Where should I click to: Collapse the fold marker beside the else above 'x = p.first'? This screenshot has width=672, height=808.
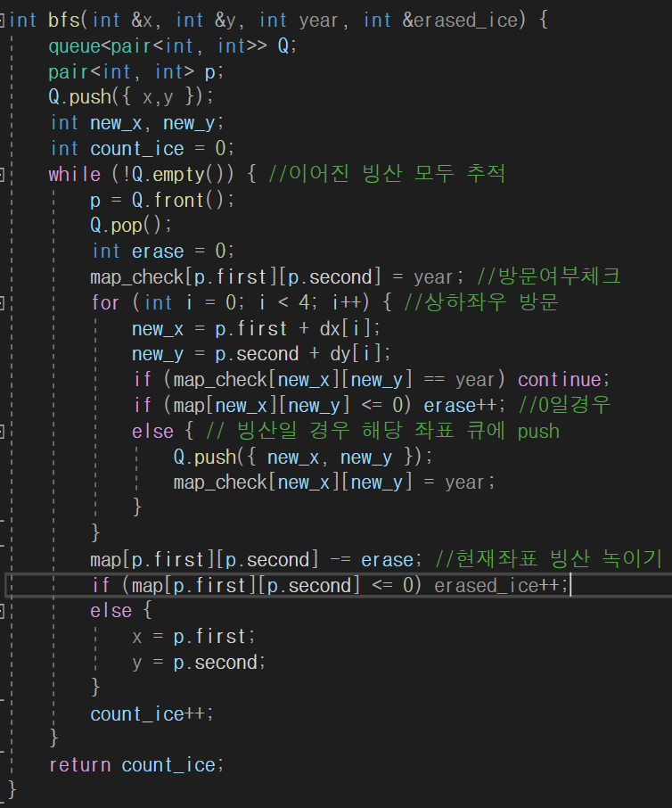[x=2, y=611]
